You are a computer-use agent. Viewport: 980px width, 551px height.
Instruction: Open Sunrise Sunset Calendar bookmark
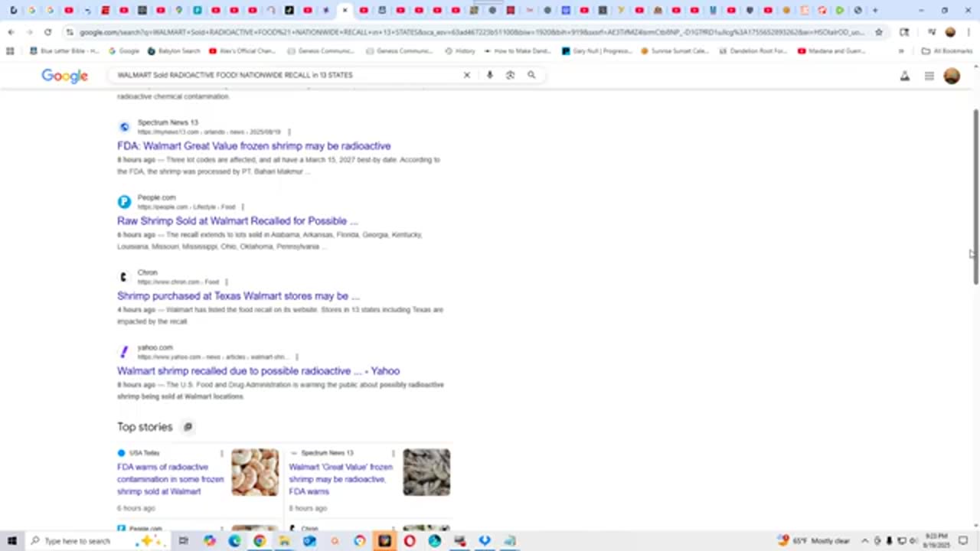tap(677, 51)
